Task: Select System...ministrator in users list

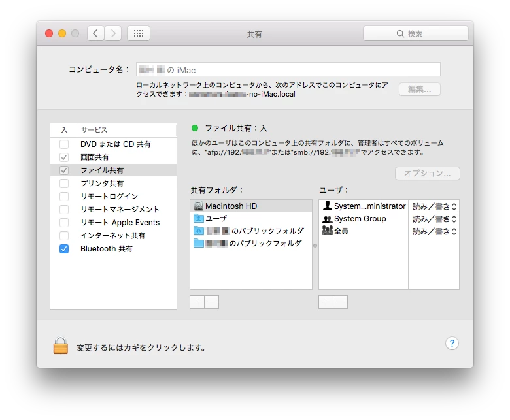Action: 364,206
